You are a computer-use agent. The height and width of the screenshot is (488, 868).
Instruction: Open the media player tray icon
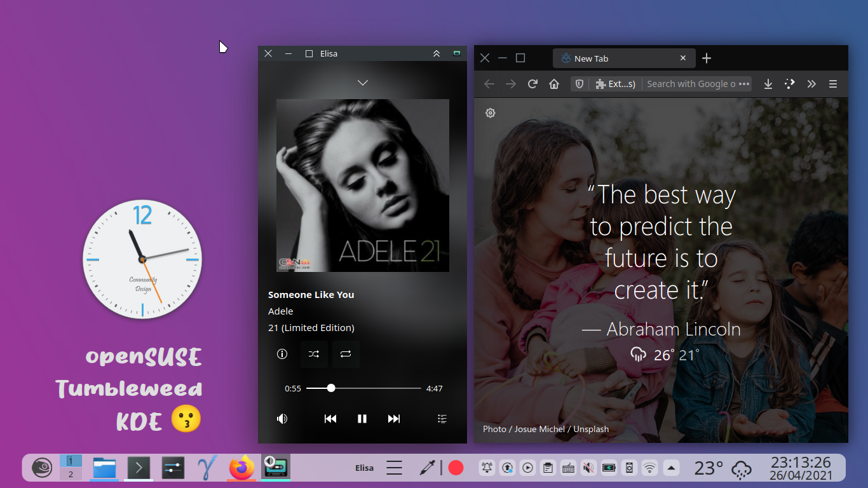click(x=527, y=468)
